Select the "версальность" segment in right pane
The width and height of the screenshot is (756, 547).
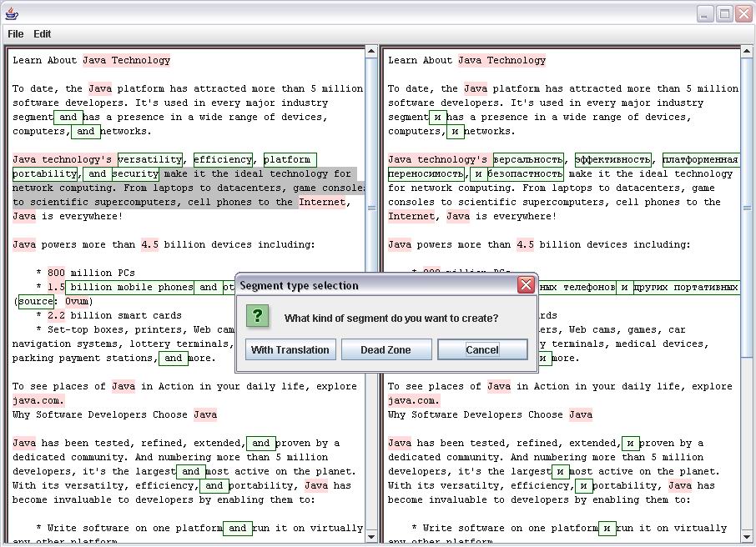click(x=528, y=159)
